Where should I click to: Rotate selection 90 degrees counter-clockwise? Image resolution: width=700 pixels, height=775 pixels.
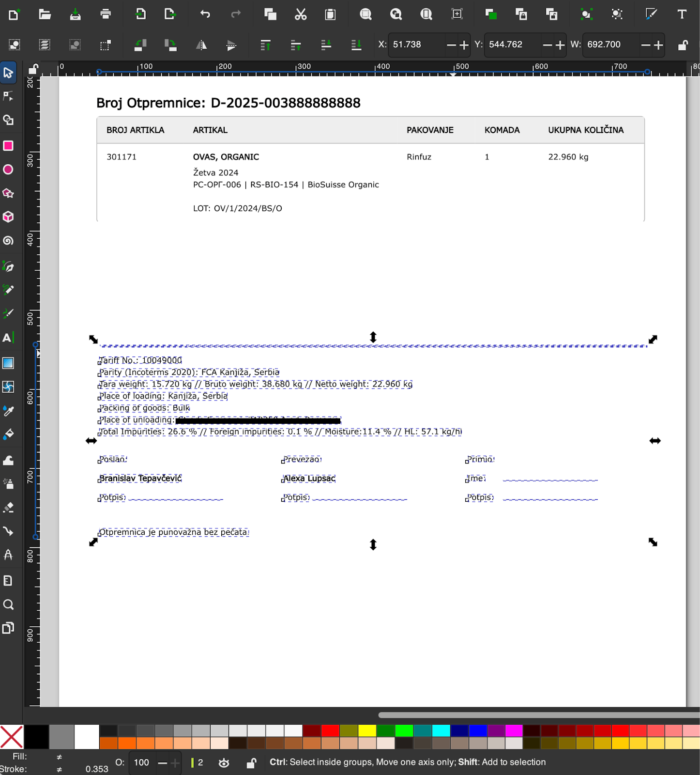coord(140,45)
